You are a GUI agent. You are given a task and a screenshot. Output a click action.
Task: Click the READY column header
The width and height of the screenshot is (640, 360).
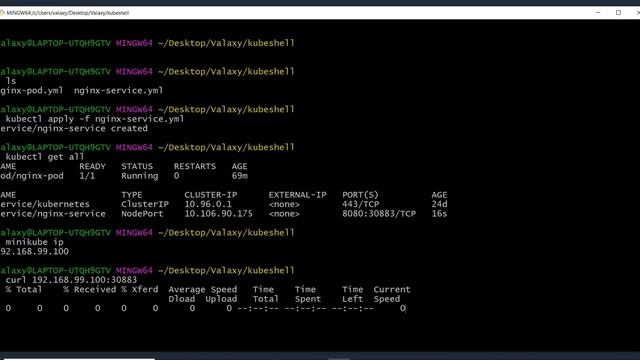92,167
